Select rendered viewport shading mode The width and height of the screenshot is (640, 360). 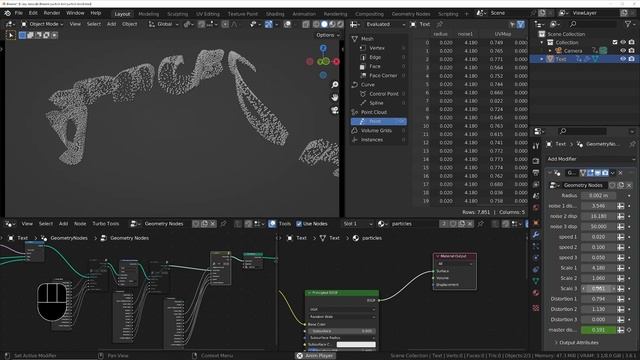point(340,24)
